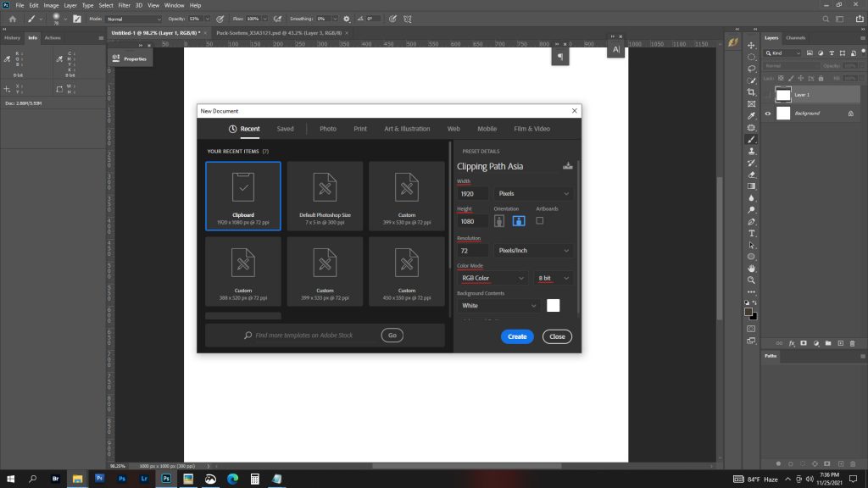Click the Home icon in options bar
The height and width of the screenshot is (488, 868).
pos(13,19)
